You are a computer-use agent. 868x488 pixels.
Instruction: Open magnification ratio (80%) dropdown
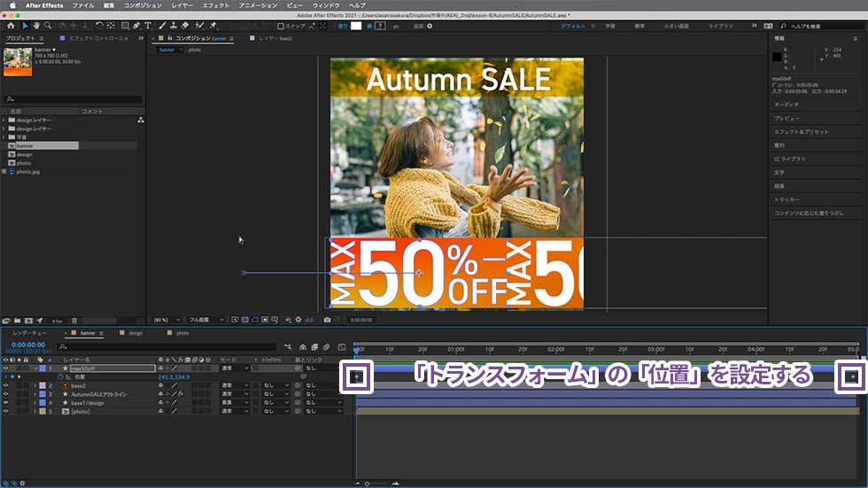click(x=167, y=320)
